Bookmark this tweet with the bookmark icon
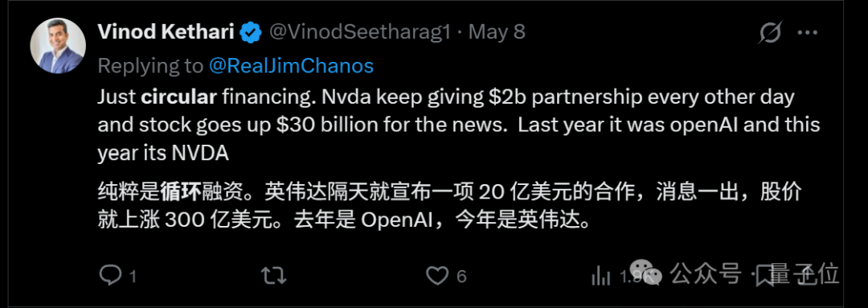Image resolution: width=868 pixels, height=308 pixels. click(766, 275)
